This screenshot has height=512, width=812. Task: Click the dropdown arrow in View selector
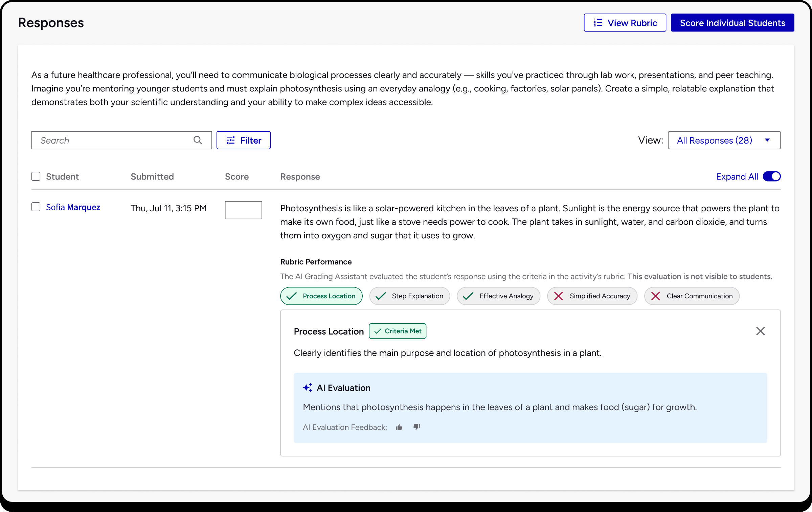click(x=767, y=140)
